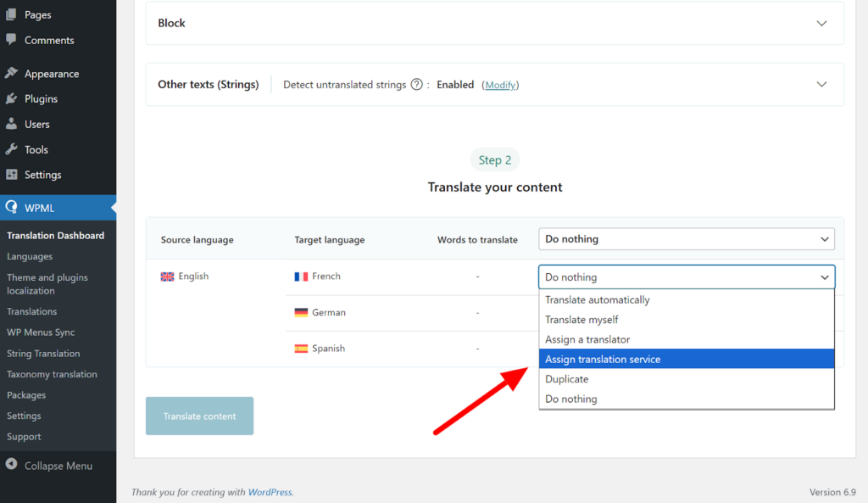Screen dimensions: 868x503
Task: Click the Modify link
Action: tap(500, 85)
